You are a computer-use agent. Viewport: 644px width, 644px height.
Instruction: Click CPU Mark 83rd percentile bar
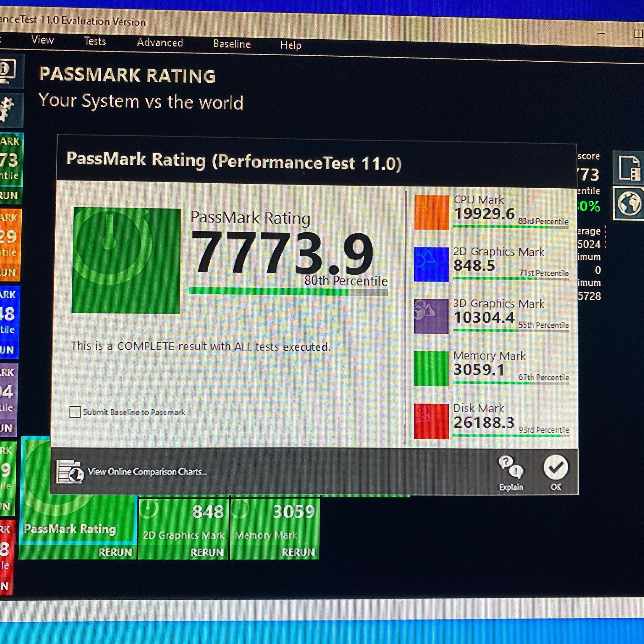pos(511,227)
